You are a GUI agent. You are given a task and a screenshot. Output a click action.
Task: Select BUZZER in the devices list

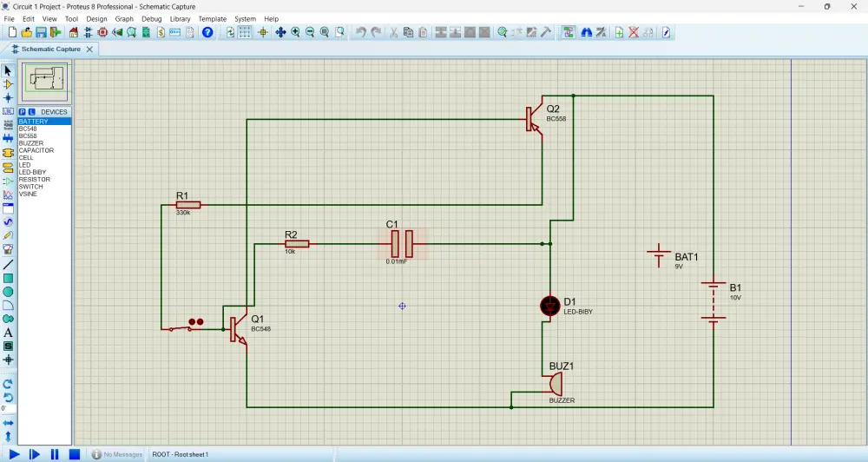coord(44,143)
